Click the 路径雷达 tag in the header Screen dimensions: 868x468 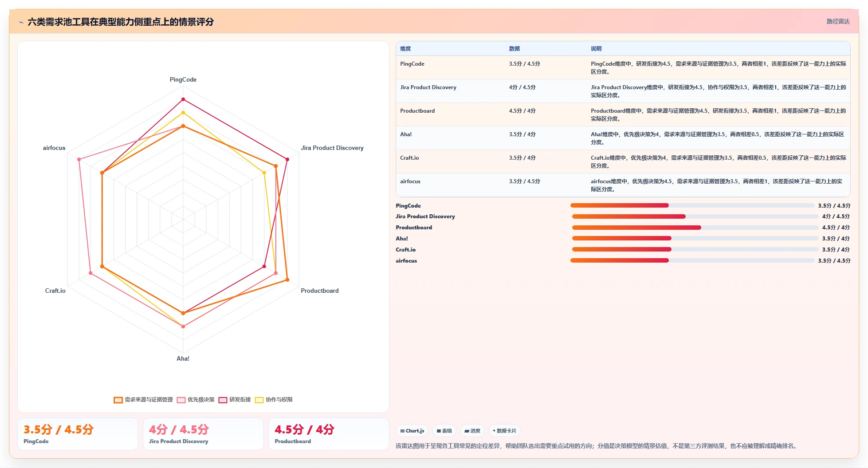(838, 21)
